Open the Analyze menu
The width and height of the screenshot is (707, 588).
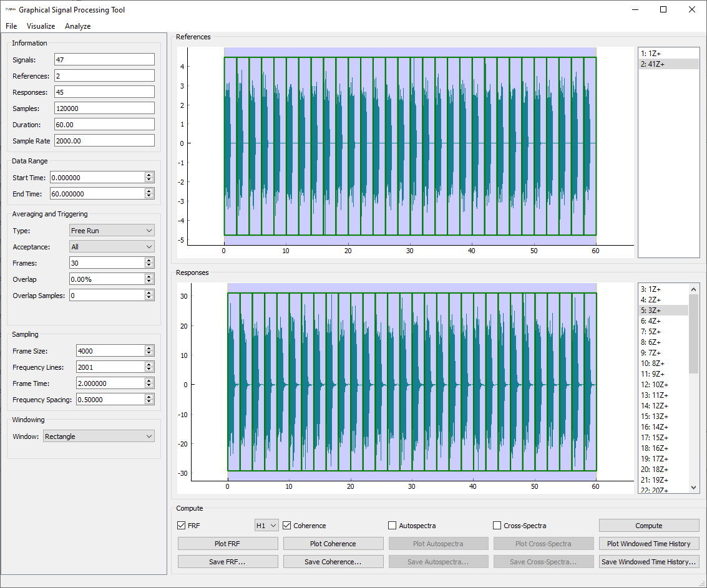[x=77, y=26]
